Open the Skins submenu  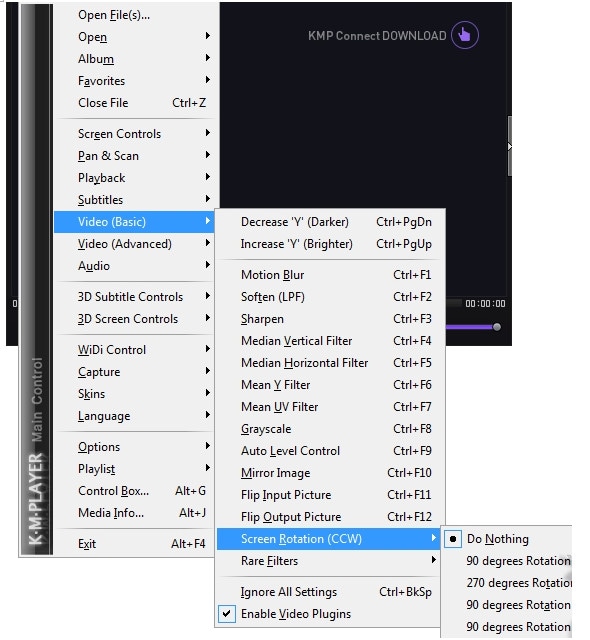coord(134,394)
